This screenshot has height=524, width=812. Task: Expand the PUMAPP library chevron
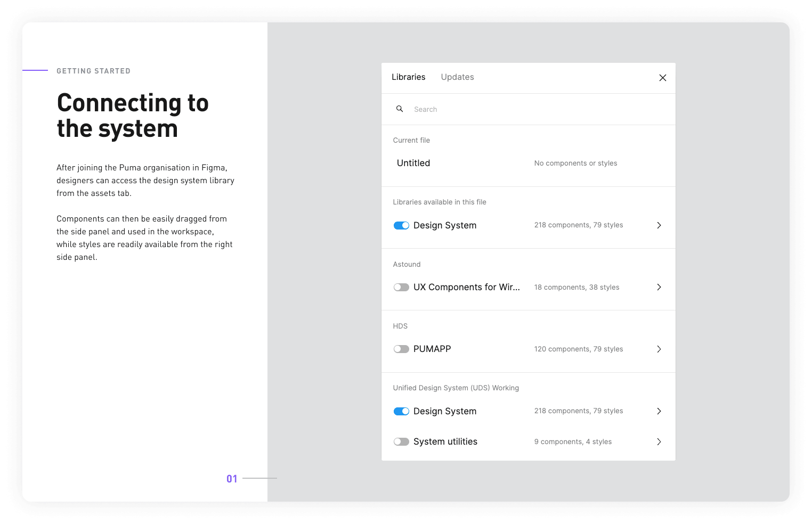659,349
